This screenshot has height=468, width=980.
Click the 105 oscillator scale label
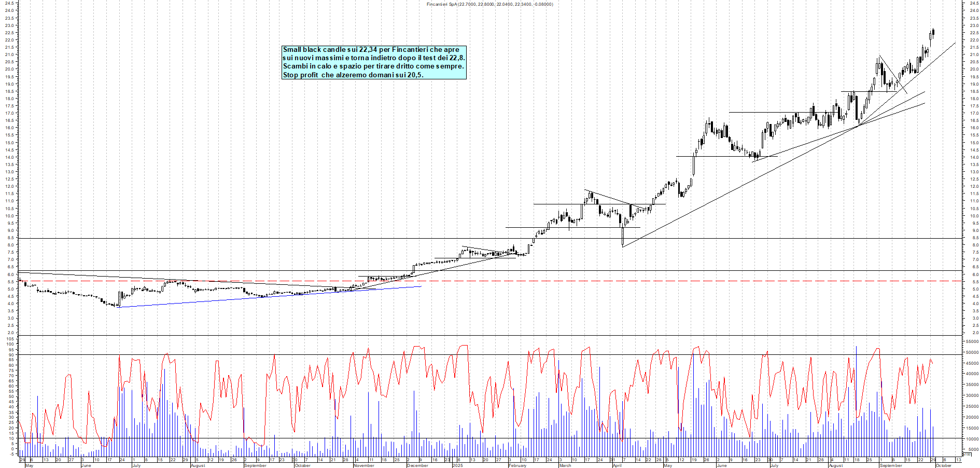pyautogui.click(x=10, y=339)
